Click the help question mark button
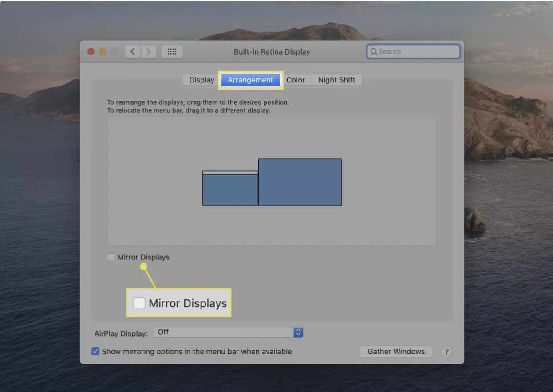The height and width of the screenshot is (392, 553). pos(446,352)
